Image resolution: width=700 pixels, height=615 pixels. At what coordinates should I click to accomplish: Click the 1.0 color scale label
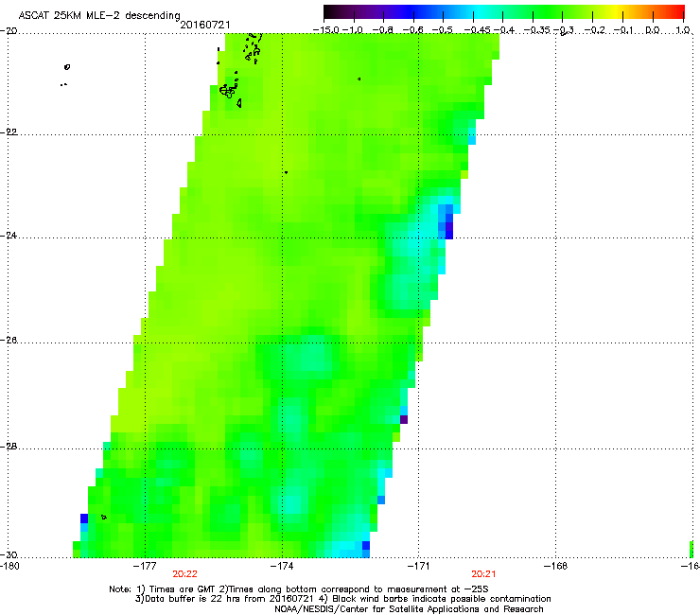click(683, 30)
